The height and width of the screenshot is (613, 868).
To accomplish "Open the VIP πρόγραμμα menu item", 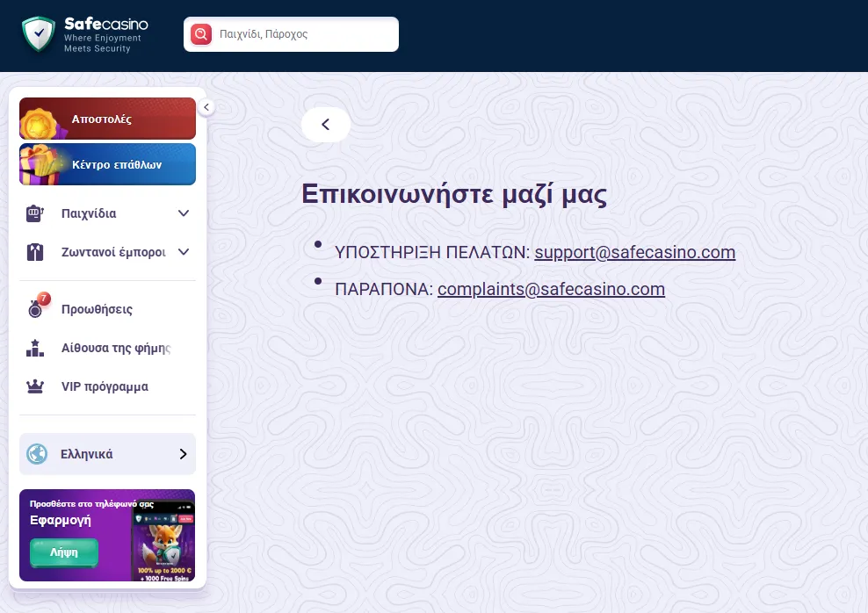I will point(105,386).
